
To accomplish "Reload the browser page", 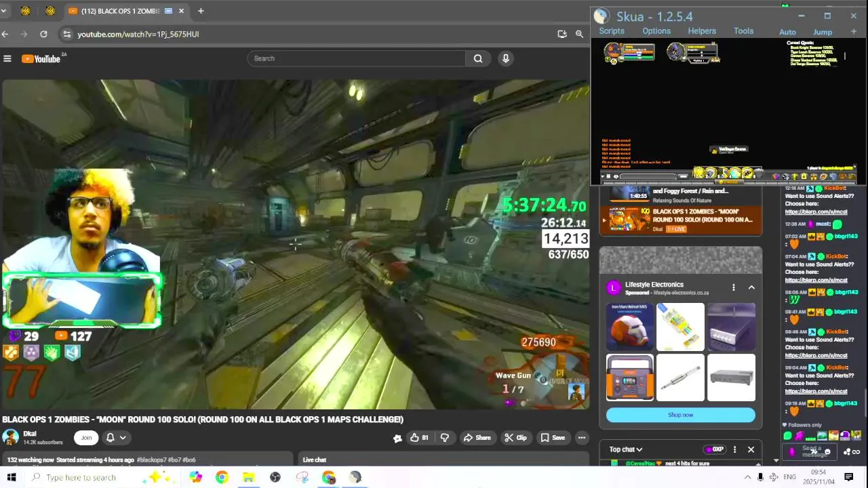I will click(43, 34).
